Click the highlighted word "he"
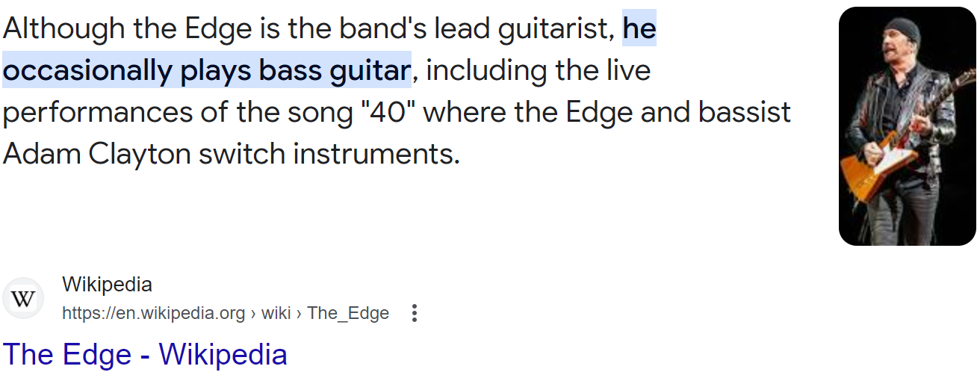 [x=639, y=29]
